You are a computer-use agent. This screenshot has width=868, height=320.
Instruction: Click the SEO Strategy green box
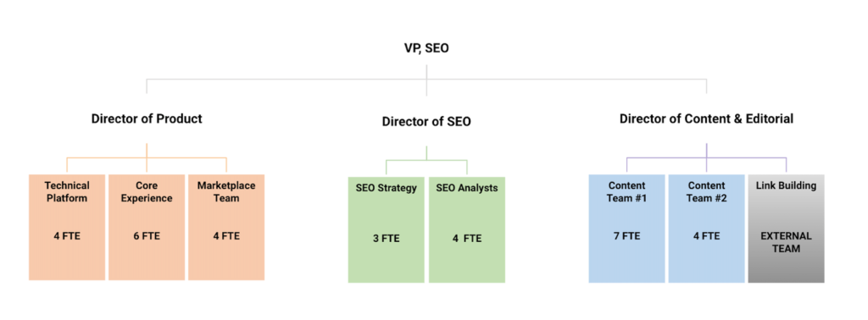pyautogui.click(x=387, y=230)
